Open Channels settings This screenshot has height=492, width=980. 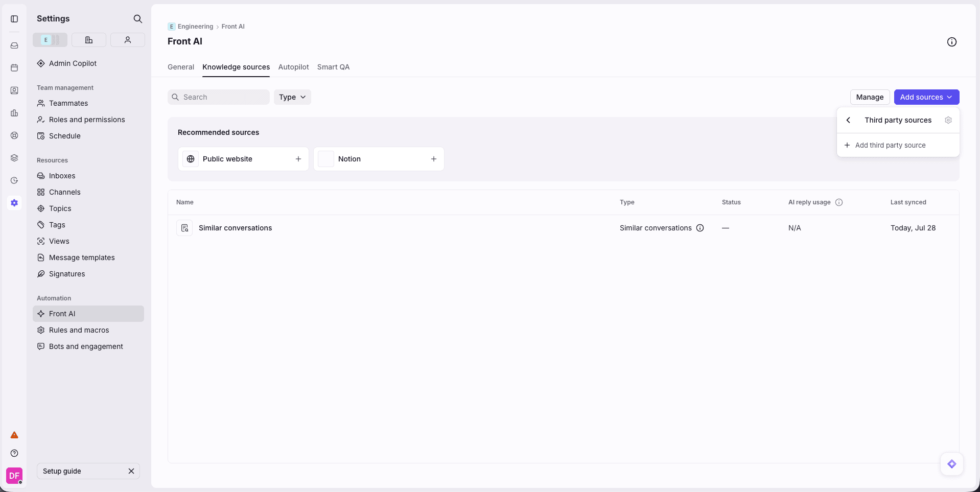(88, 192)
